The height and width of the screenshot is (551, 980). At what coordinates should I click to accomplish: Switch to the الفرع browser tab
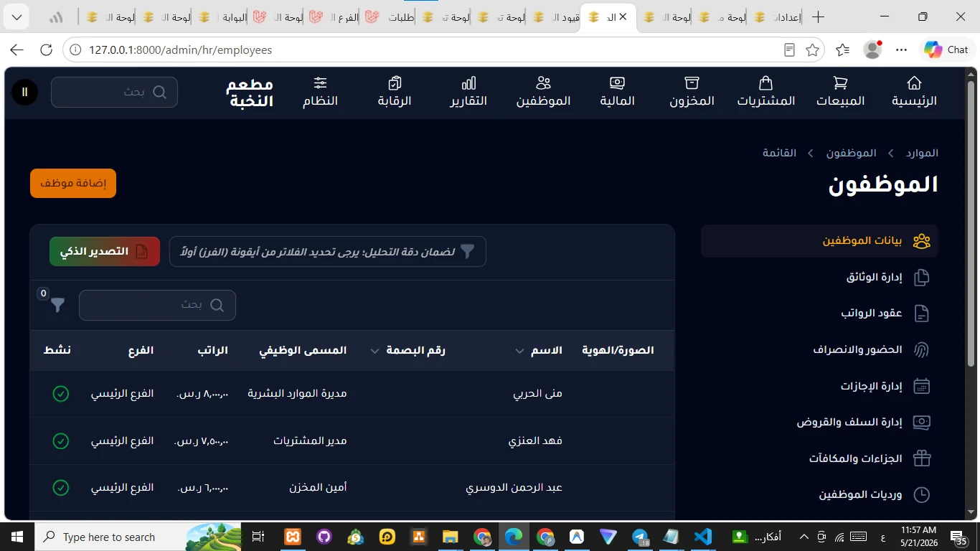point(334,17)
